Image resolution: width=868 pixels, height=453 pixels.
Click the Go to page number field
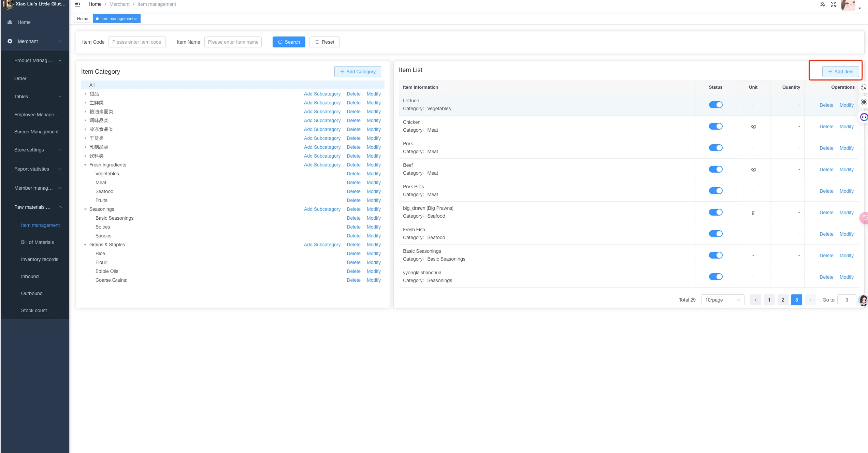[x=847, y=300]
